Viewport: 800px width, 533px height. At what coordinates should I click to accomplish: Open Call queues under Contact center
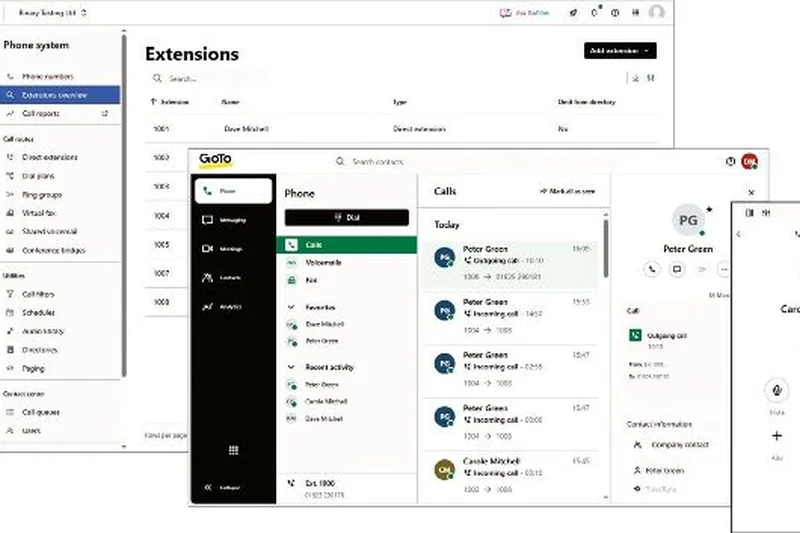(x=41, y=412)
